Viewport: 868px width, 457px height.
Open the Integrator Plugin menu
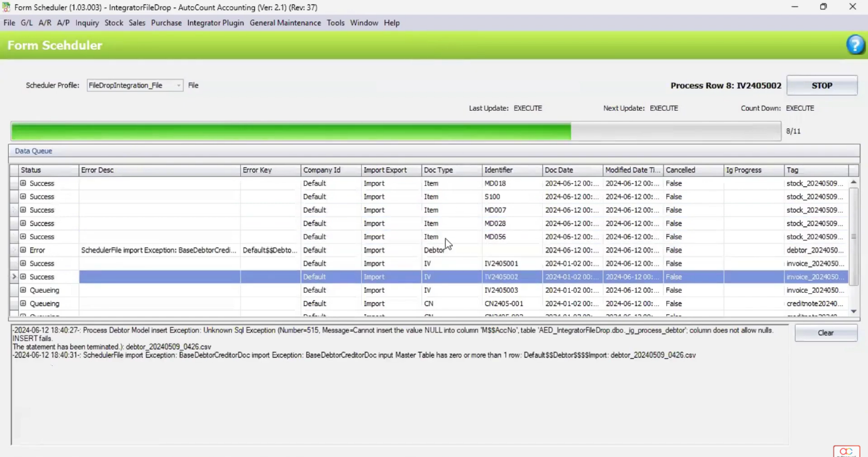pyautogui.click(x=215, y=23)
